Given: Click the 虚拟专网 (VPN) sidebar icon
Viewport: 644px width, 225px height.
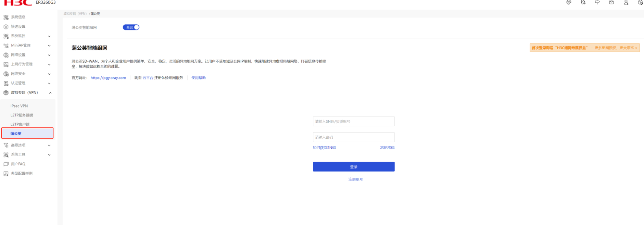Looking at the screenshot, I should 6,93.
